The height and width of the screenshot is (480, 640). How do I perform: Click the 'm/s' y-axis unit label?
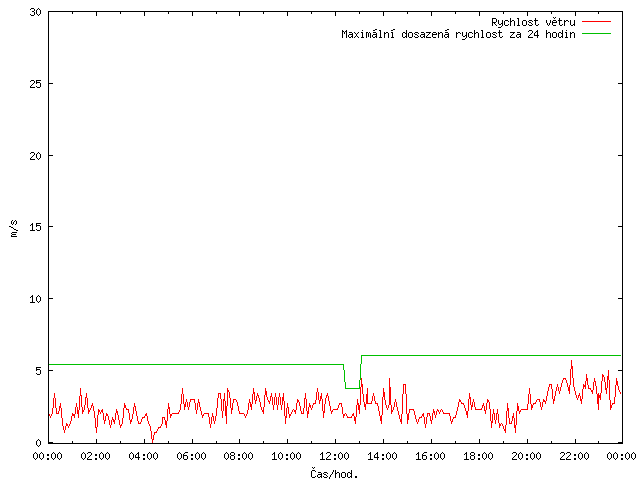coord(14,228)
